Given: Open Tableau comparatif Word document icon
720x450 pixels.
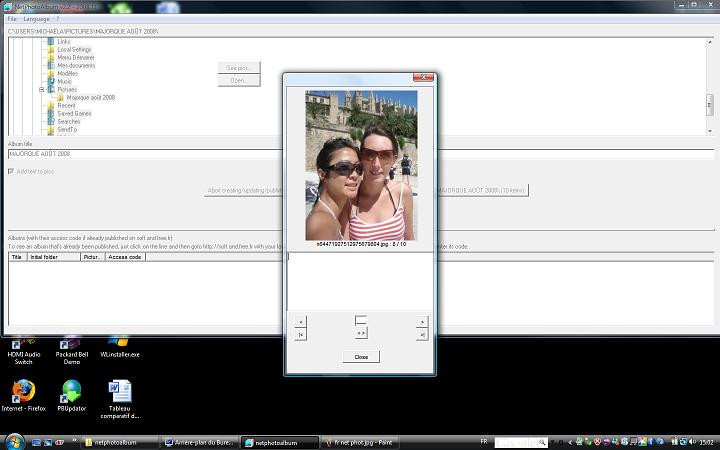Looking at the screenshot, I should (120, 399).
